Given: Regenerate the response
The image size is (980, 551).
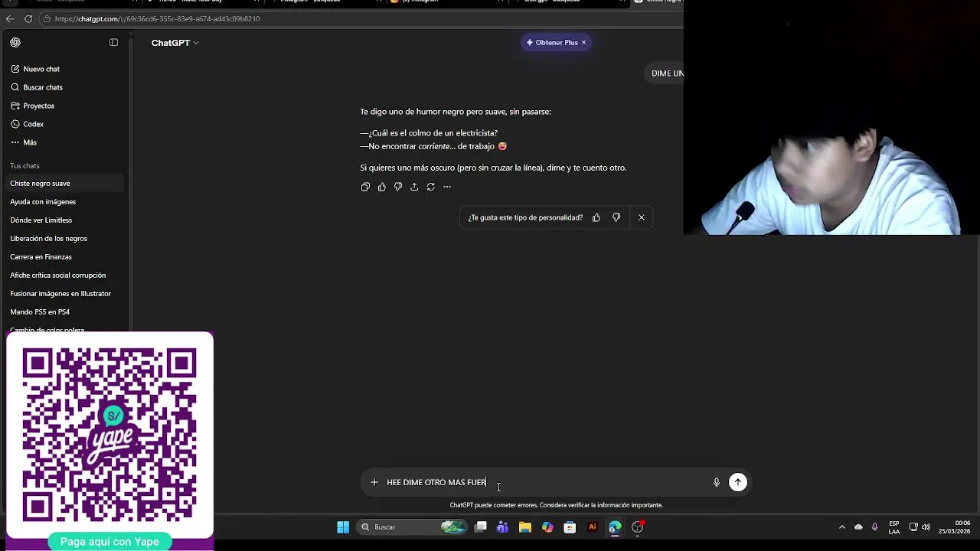Looking at the screenshot, I should tap(431, 187).
